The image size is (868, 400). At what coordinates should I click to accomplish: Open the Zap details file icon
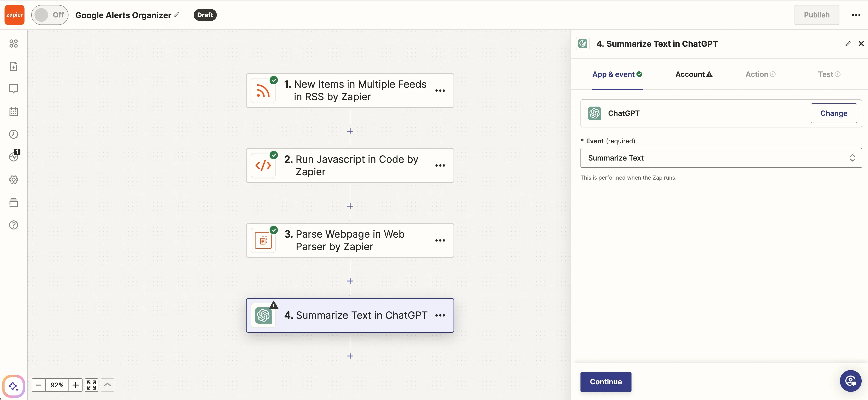tap(13, 66)
